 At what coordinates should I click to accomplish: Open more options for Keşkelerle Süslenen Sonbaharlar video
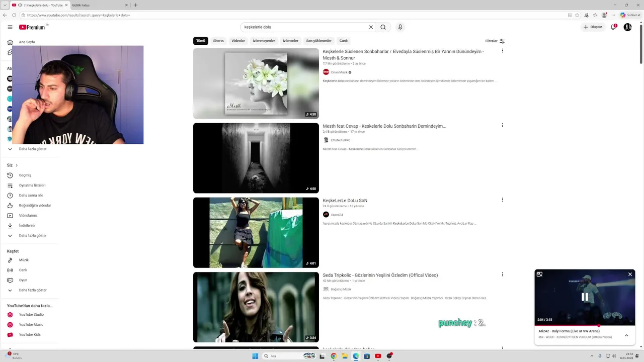coord(502,51)
